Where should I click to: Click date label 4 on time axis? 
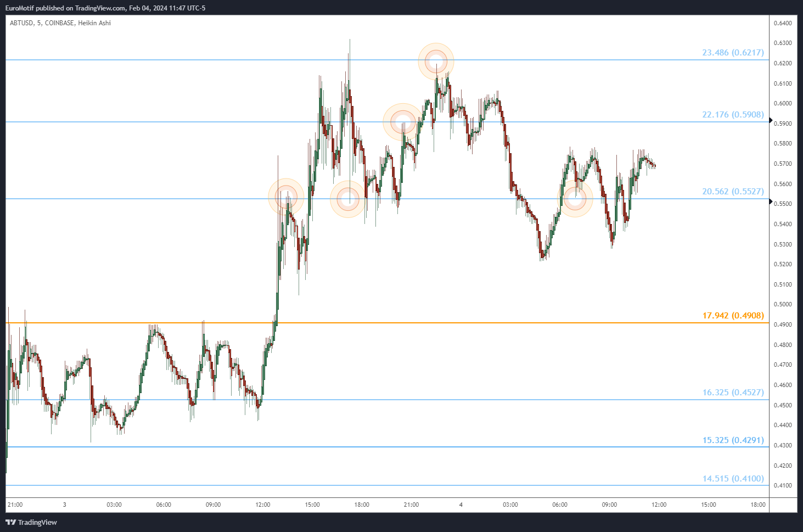[x=461, y=505]
